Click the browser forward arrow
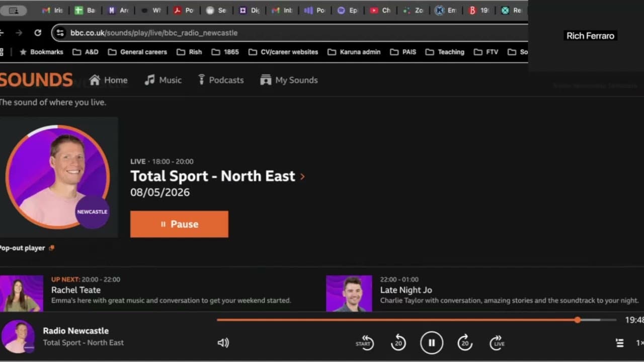644x362 pixels. [x=19, y=33]
